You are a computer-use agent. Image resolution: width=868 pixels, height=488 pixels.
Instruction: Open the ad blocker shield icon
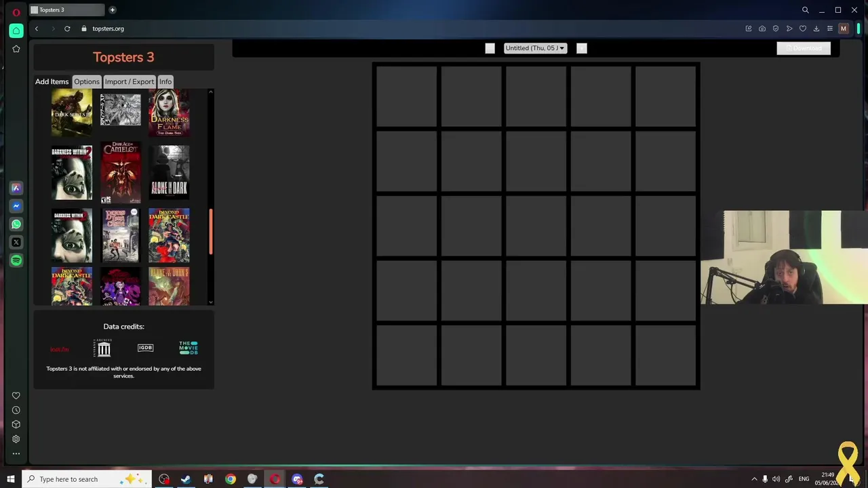pyautogui.click(x=776, y=28)
